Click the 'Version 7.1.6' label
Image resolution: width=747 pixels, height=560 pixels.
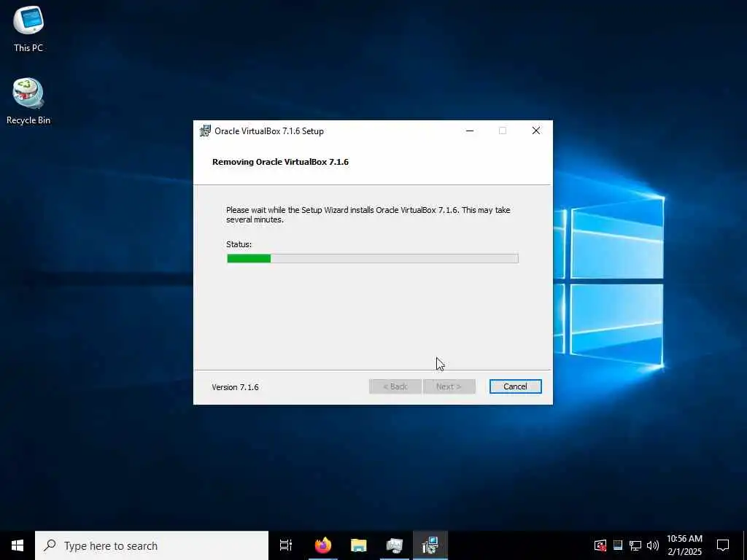click(x=235, y=387)
